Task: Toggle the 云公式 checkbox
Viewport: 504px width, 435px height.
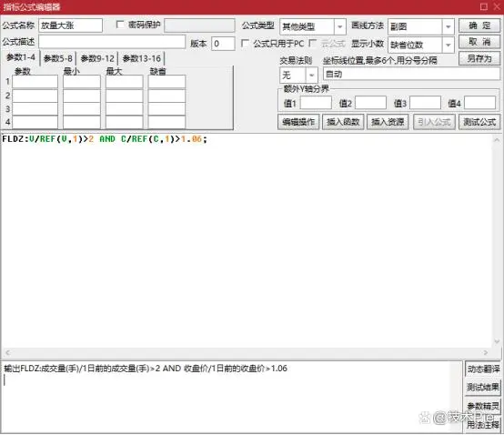Action: point(312,43)
